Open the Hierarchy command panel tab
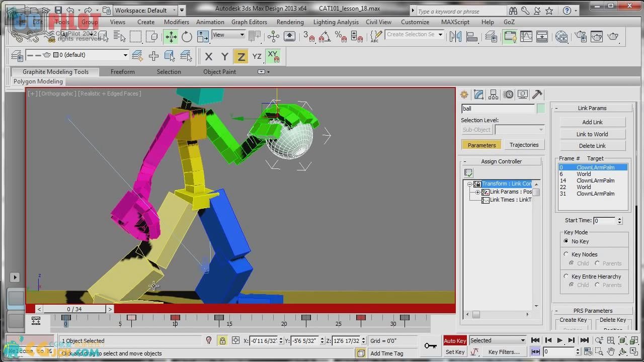 coord(493,95)
